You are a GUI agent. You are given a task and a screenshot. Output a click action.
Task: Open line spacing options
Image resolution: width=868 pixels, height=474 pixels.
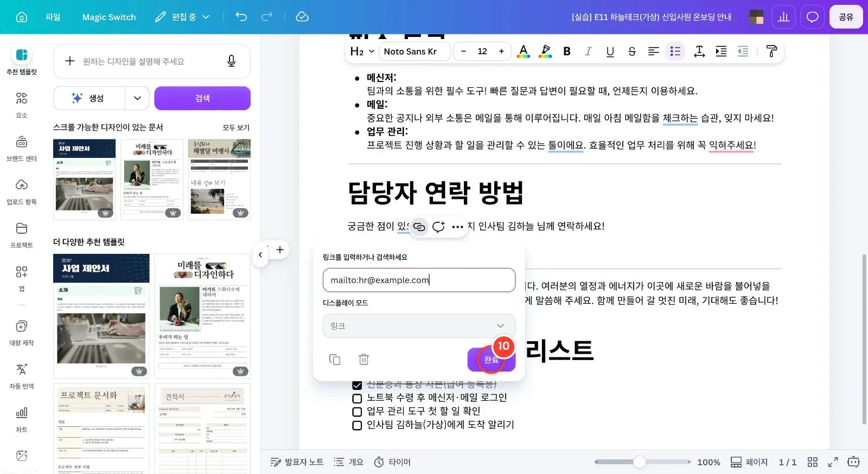[x=699, y=51]
